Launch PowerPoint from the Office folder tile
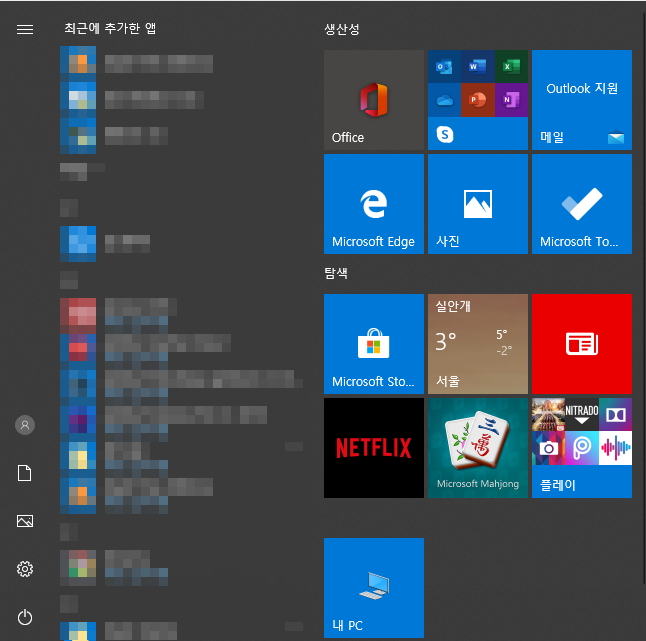The height and width of the screenshot is (641, 646). tap(477, 100)
